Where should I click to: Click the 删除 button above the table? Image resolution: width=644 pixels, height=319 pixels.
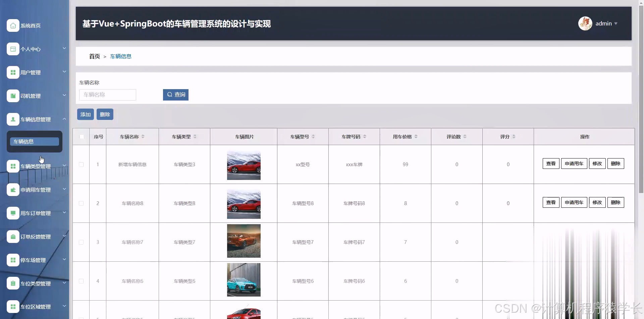click(x=105, y=114)
